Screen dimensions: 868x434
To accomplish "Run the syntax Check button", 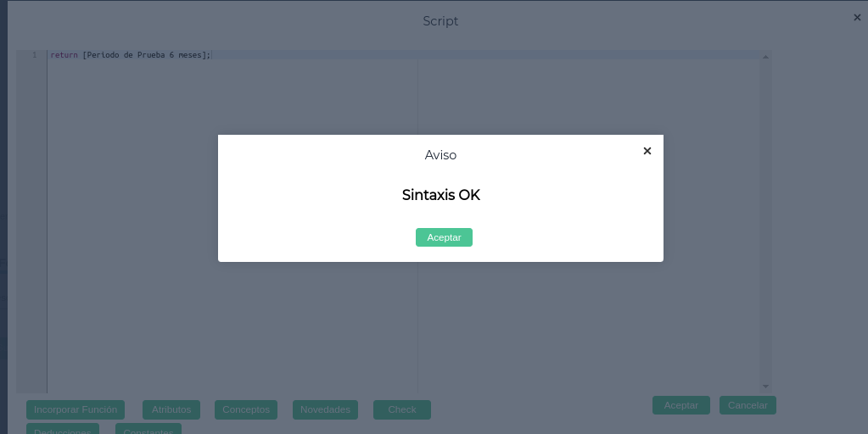I will point(402,409).
